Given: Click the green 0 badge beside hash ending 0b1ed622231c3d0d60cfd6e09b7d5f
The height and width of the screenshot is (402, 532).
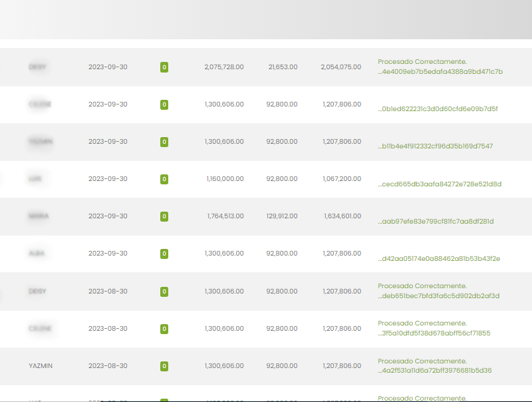Looking at the screenshot, I should point(164,104).
